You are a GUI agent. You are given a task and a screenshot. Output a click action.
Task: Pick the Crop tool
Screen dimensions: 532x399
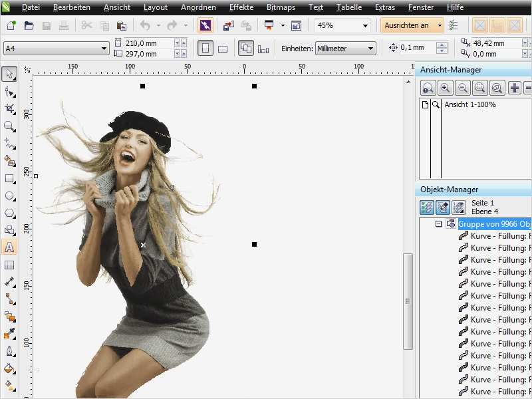pos(9,108)
